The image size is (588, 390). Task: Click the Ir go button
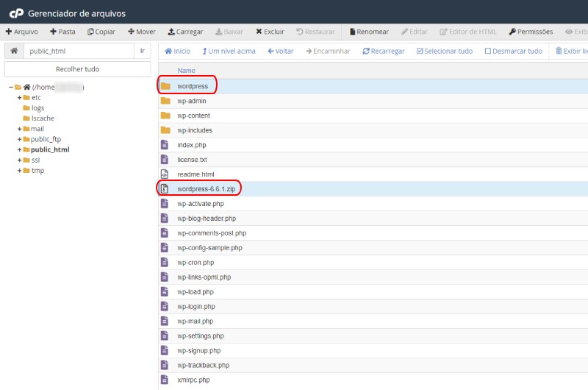tap(143, 51)
